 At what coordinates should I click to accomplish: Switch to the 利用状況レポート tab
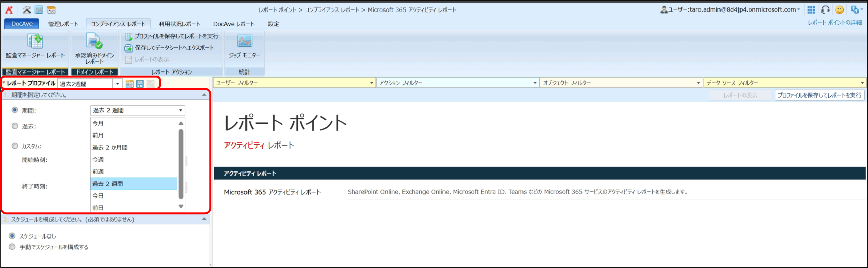(x=179, y=24)
